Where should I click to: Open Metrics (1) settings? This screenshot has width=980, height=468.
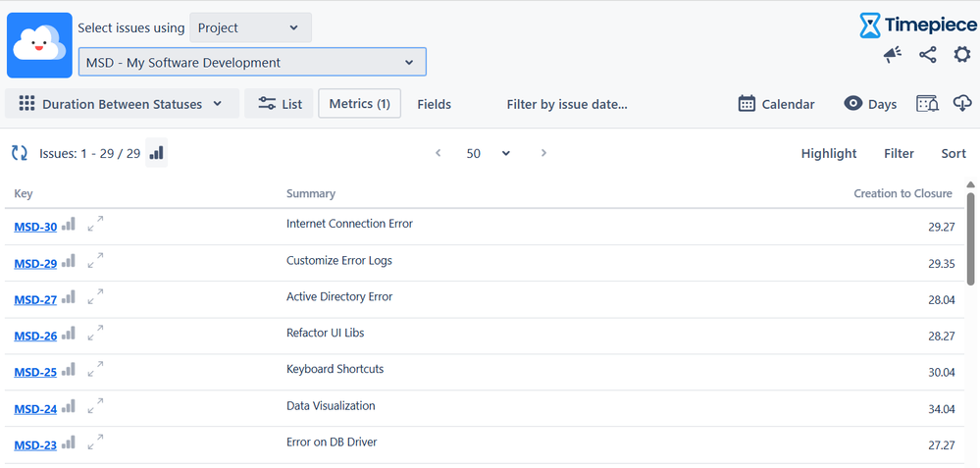pos(359,103)
